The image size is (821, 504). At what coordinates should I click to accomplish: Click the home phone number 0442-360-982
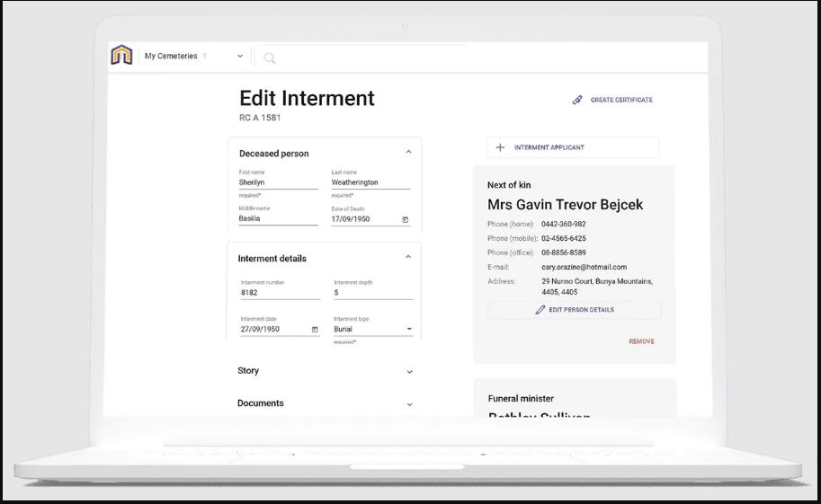pyautogui.click(x=564, y=224)
